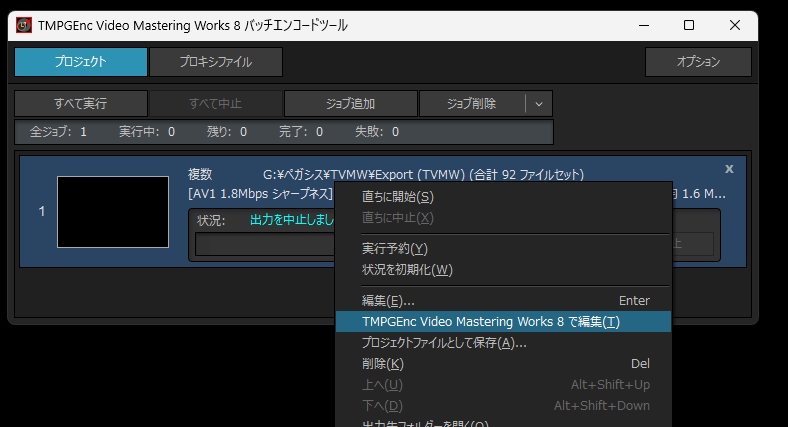This screenshot has width=788, height=427.
Task: Select the black thumbnail of job 1
Action: [x=113, y=212]
